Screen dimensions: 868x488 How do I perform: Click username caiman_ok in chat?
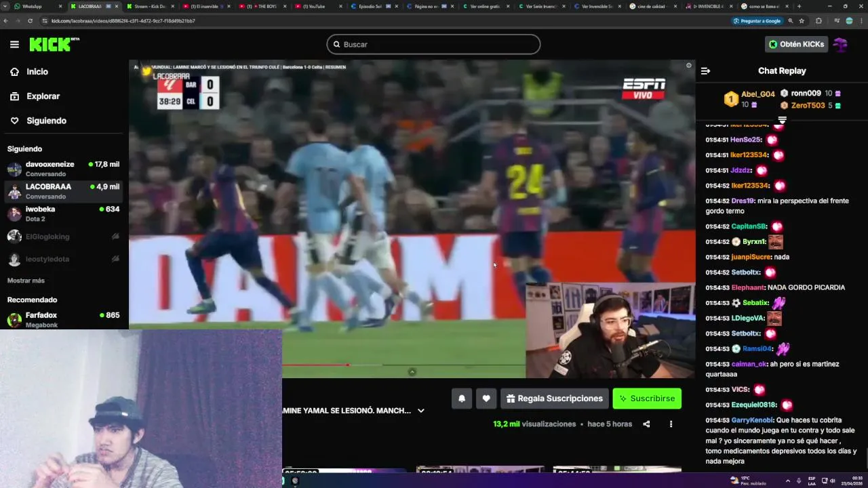[749, 364]
